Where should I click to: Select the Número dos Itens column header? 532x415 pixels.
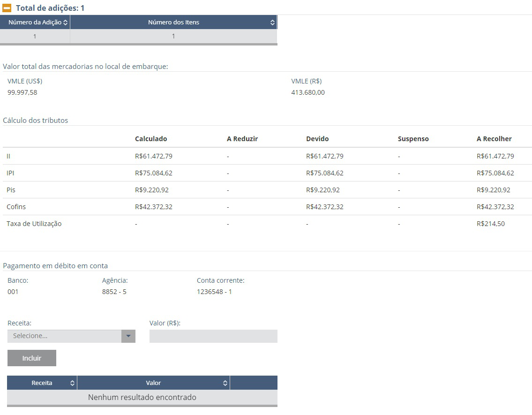pyautogui.click(x=173, y=23)
